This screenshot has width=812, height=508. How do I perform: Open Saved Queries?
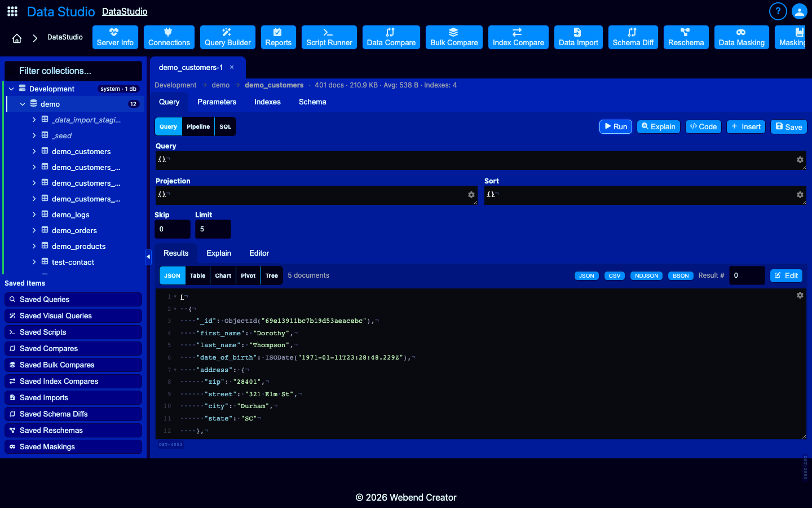73,299
